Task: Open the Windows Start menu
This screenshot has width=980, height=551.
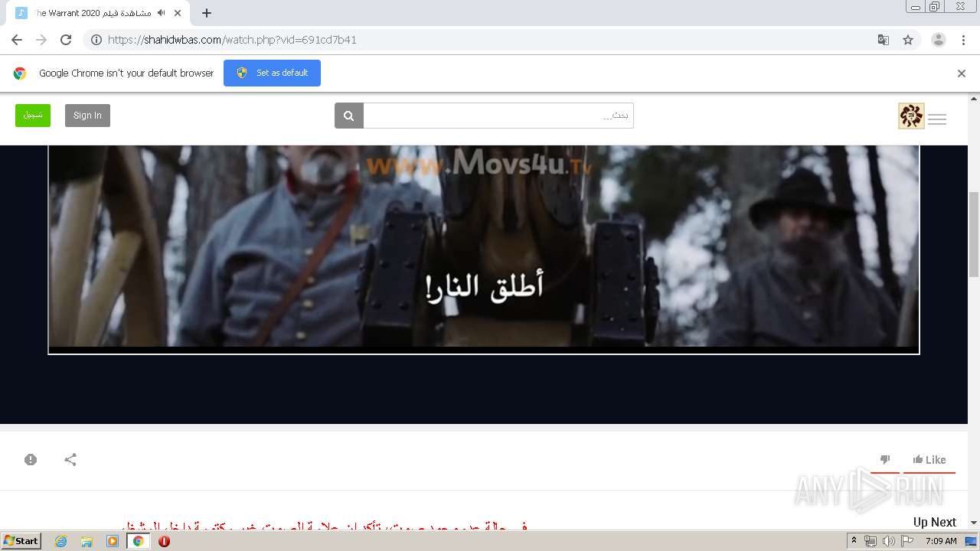Action: tap(21, 541)
